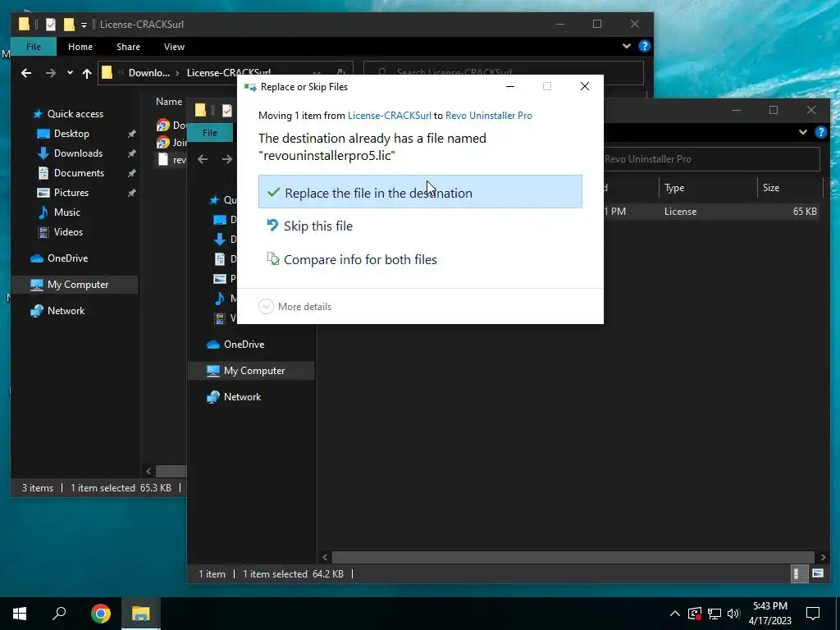
Task: Click scroll-right arrow in Revo Uninstaller Pro window
Action: (823, 558)
